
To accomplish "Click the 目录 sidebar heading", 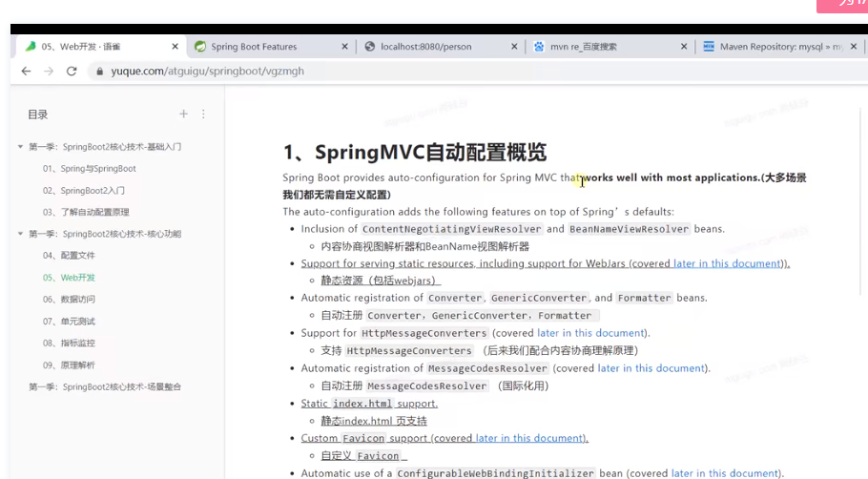I will [37, 115].
